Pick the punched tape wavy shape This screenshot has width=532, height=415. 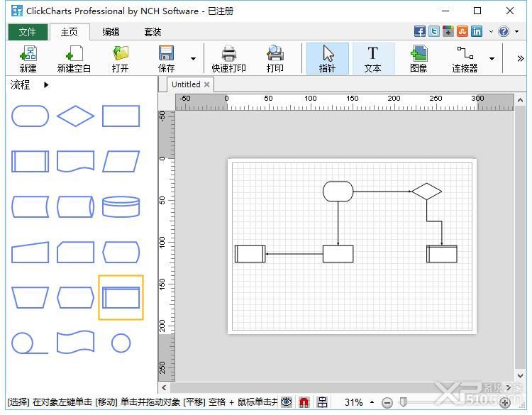[x=75, y=343]
